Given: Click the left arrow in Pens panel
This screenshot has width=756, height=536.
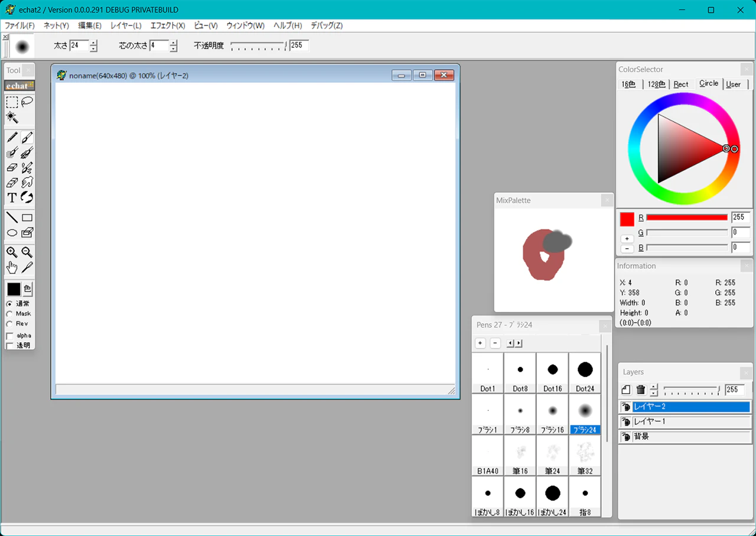Looking at the screenshot, I should (x=510, y=343).
